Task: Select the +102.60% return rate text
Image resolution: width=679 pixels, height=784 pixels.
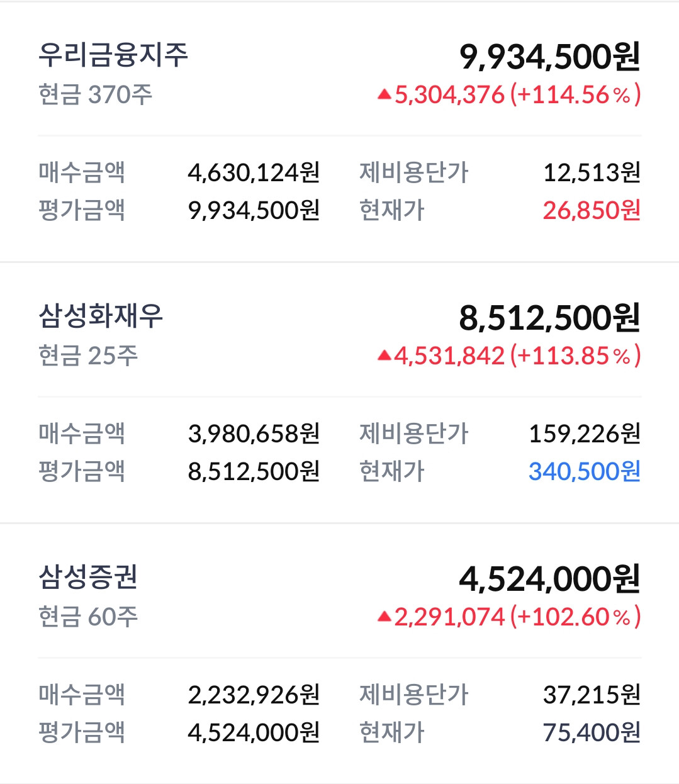Action: [575, 617]
